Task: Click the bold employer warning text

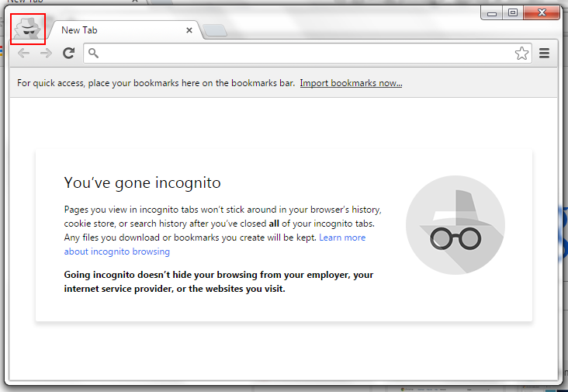Action: [x=219, y=282]
